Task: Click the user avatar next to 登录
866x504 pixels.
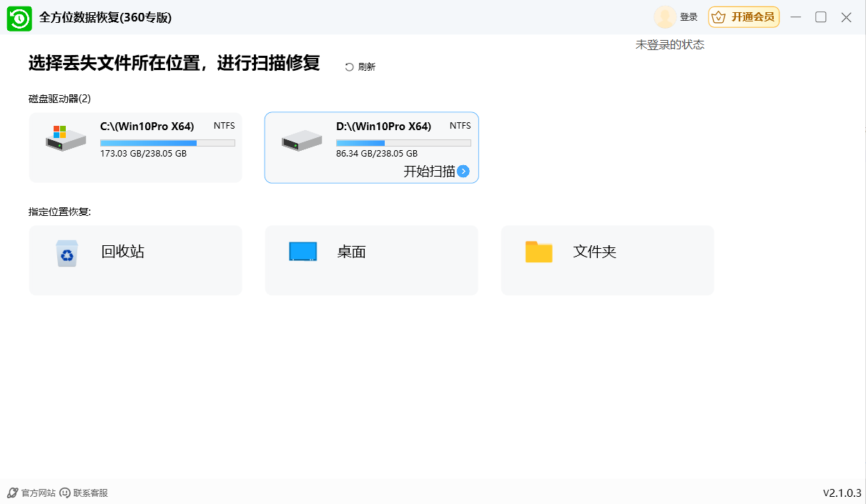Action: [x=664, y=16]
